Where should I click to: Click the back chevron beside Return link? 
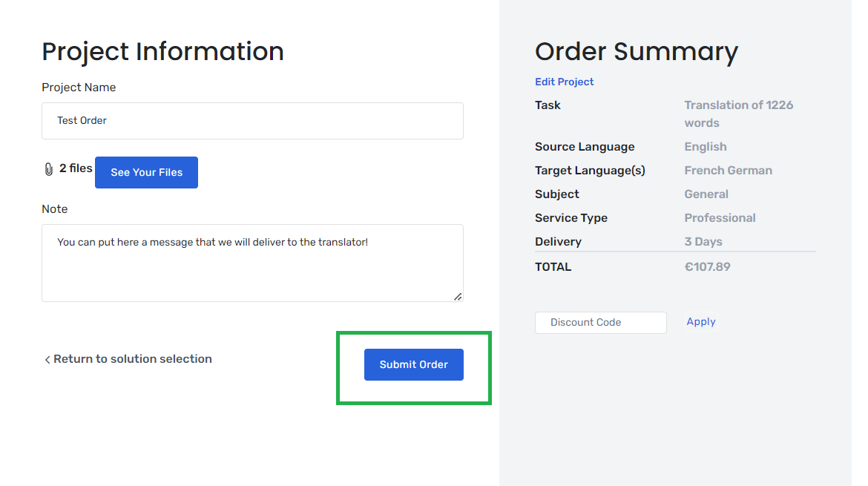pyautogui.click(x=47, y=360)
